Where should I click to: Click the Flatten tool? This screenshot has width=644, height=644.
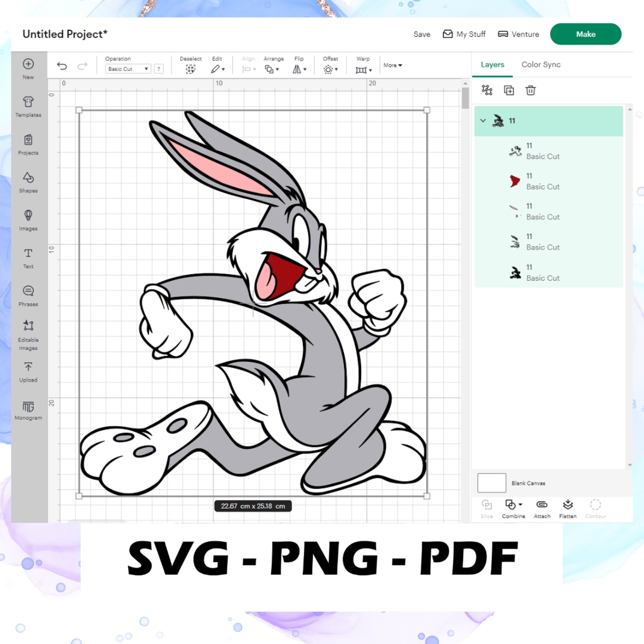[x=568, y=509]
